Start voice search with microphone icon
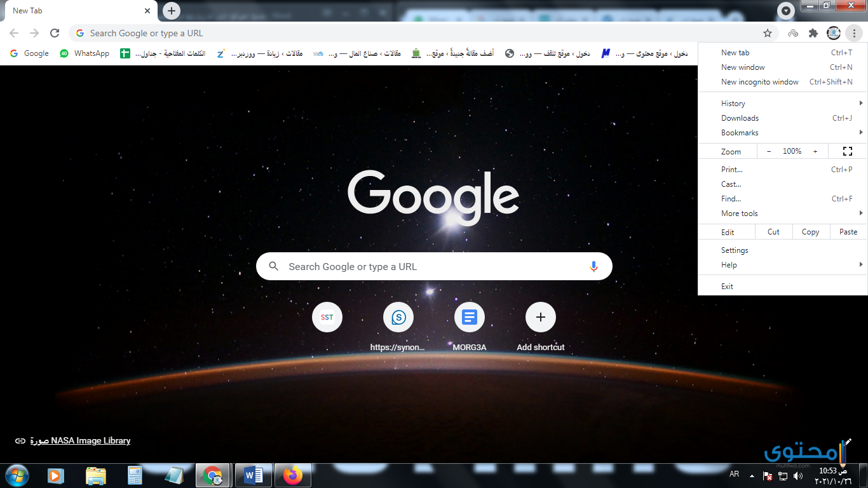The image size is (868, 488). pyautogui.click(x=593, y=266)
